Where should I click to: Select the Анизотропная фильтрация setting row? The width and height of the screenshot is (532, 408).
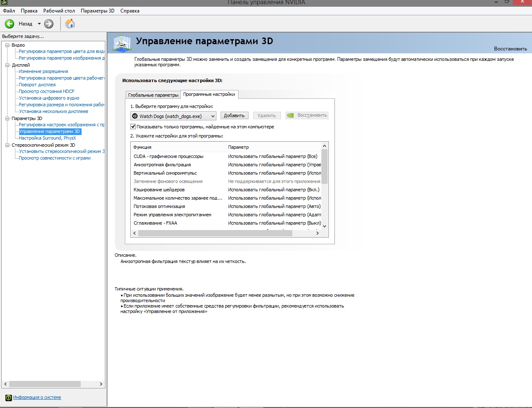[226, 165]
